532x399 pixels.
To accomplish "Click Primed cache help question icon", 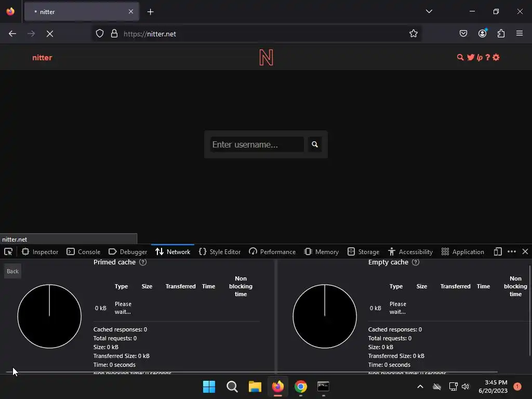I will tap(143, 262).
